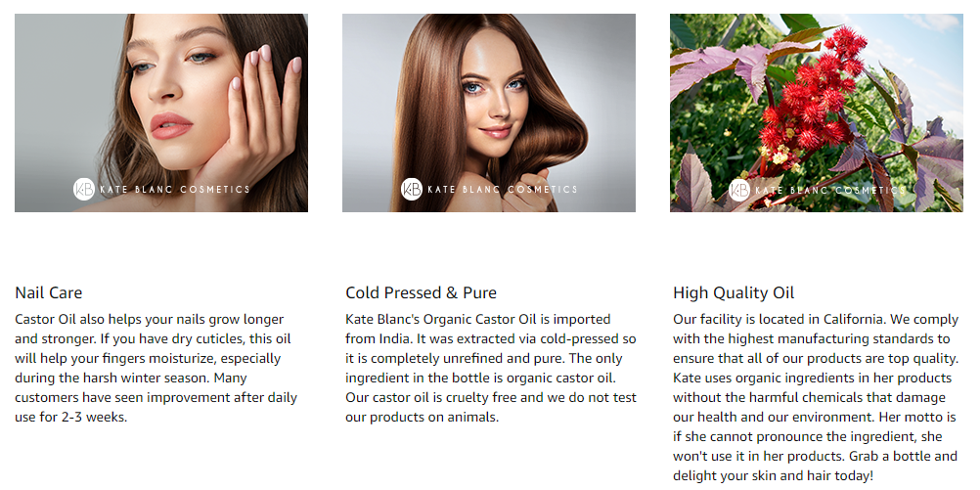Click Kate Blanc Cosmetics text on the hair image

point(502,189)
